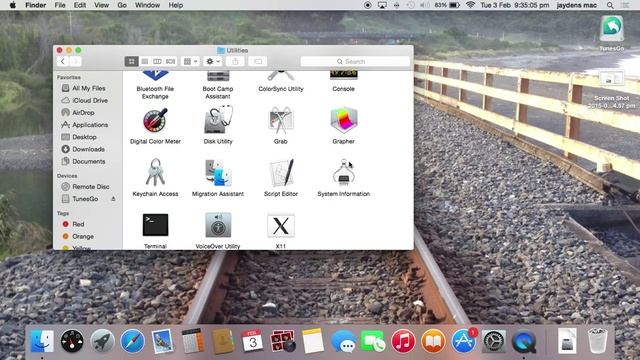The image size is (640, 360).
Task: Open Downloads in sidebar
Action: point(88,149)
